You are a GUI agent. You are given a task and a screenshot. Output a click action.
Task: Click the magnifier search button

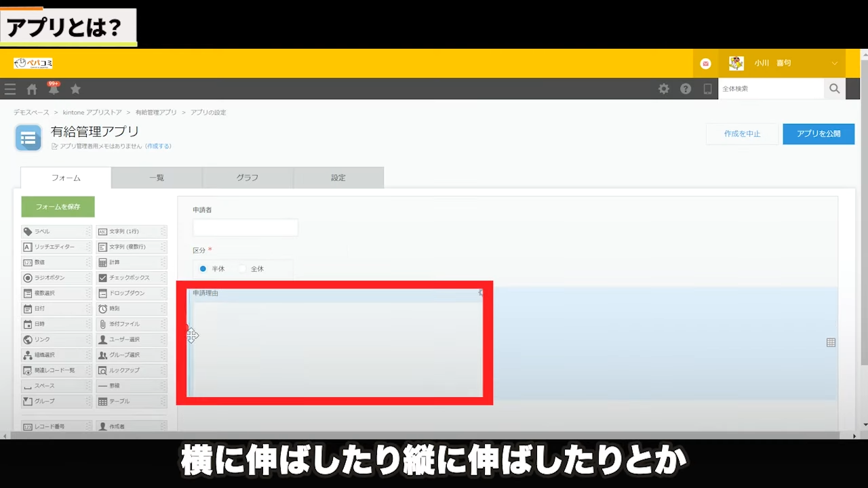[x=834, y=89]
